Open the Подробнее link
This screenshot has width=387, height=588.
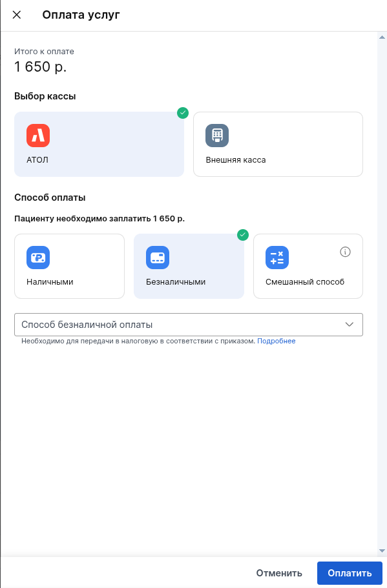277,341
